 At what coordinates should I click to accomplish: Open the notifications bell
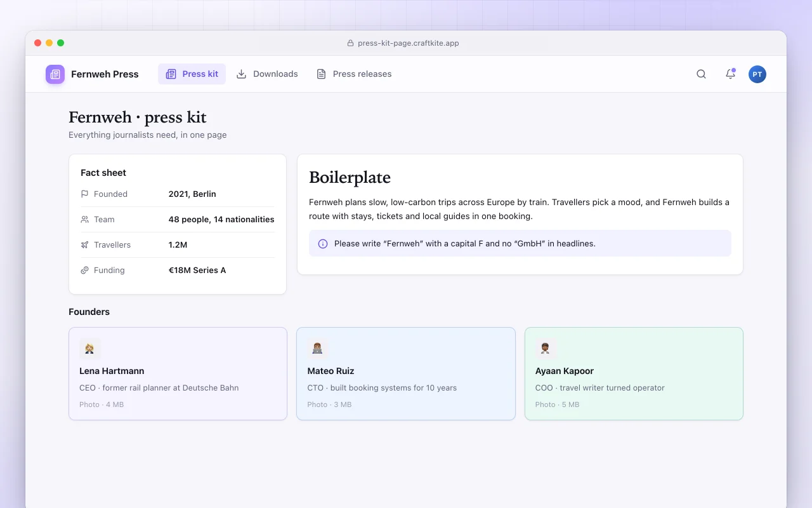click(730, 74)
